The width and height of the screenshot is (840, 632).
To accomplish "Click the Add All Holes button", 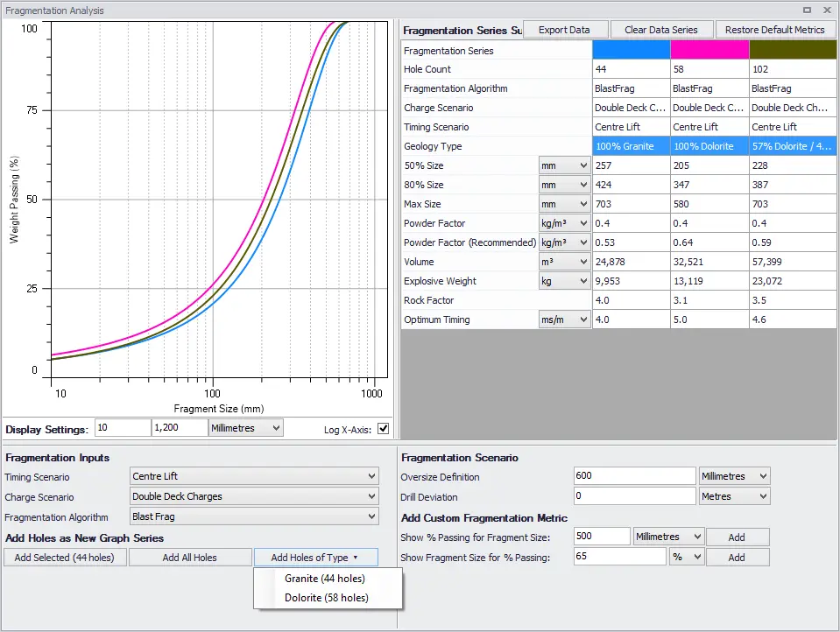I will (x=190, y=557).
